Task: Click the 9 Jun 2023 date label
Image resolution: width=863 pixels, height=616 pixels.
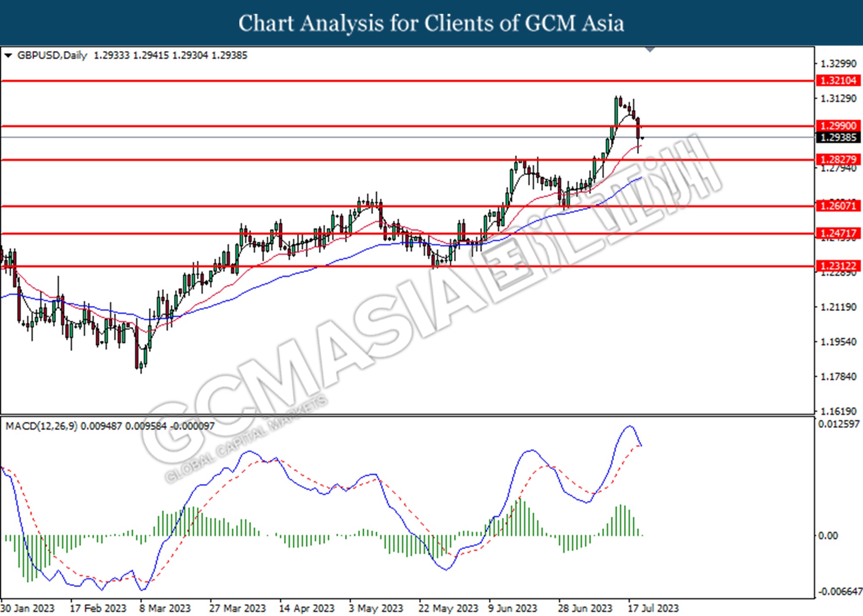Action: (x=513, y=608)
